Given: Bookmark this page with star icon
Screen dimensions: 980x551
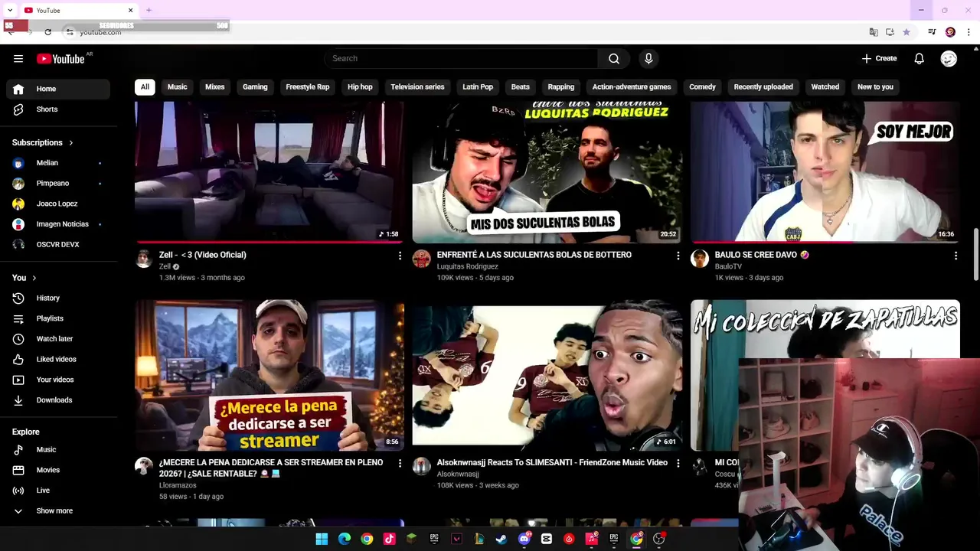Looking at the screenshot, I should point(906,32).
